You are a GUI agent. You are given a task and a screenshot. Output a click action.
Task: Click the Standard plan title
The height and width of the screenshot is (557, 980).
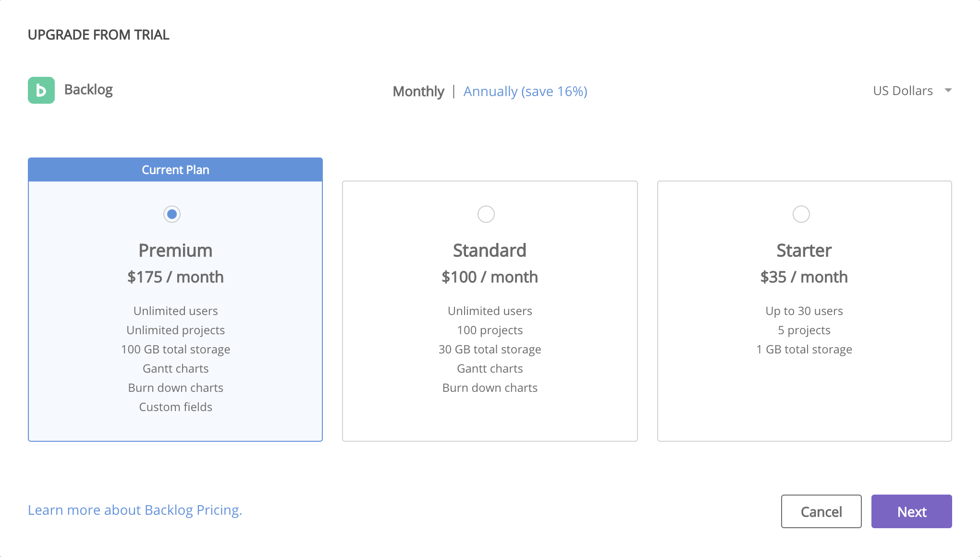coord(490,251)
